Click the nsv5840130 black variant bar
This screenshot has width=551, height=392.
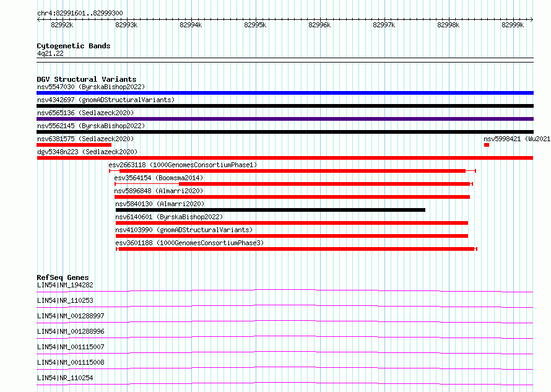(271, 210)
